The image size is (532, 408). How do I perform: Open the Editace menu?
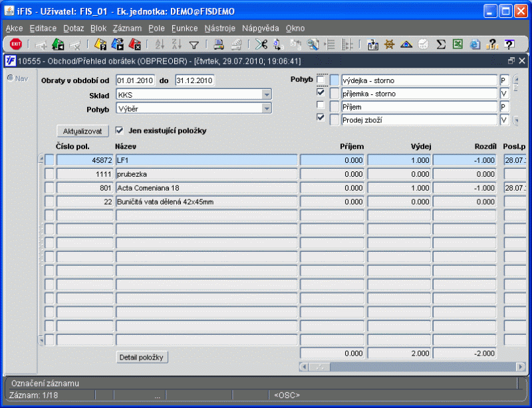pos(43,29)
